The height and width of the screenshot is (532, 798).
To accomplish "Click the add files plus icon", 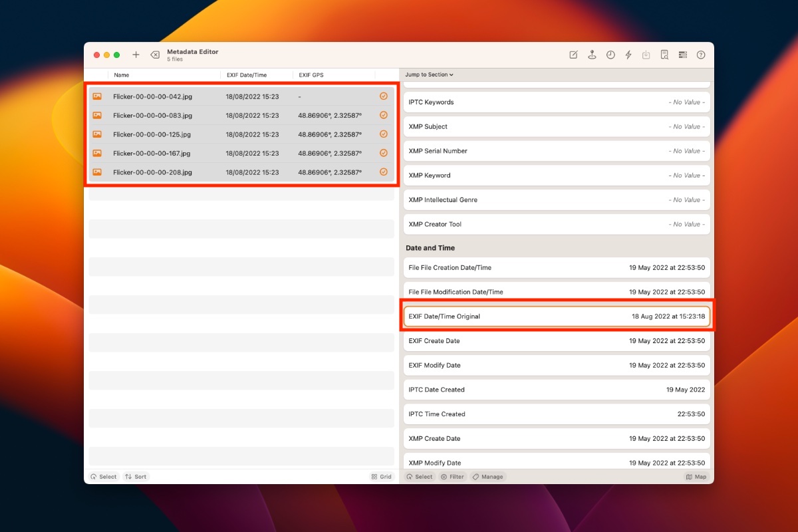I will [136, 55].
